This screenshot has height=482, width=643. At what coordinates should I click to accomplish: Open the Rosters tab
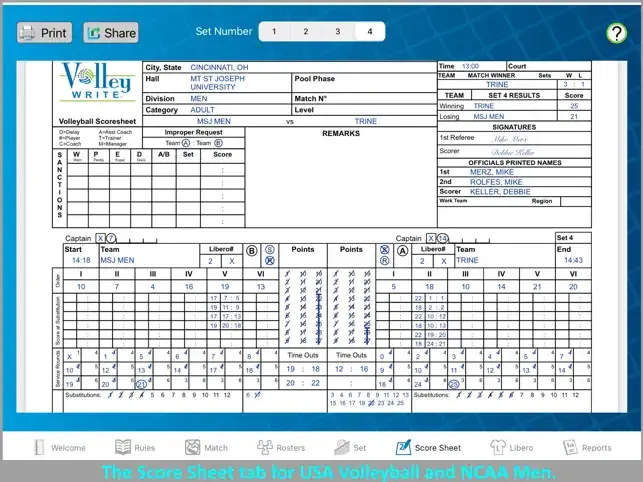[x=281, y=448]
